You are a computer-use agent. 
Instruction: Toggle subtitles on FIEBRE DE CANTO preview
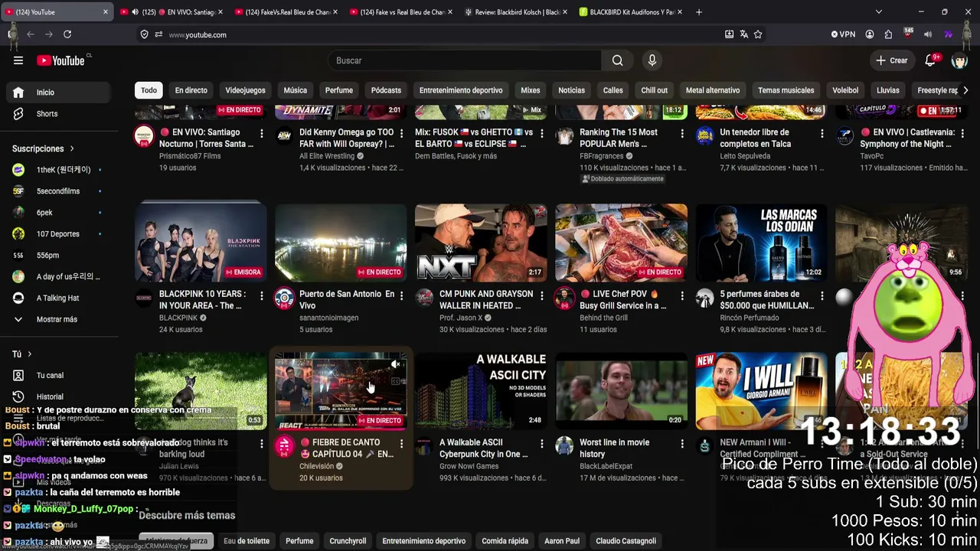pos(395,382)
